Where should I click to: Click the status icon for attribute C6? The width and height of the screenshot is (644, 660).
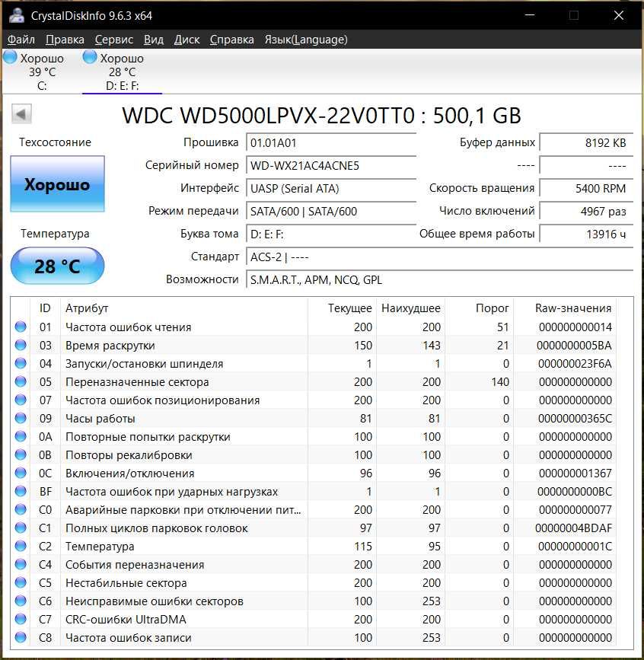pyautogui.click(x=21, y=601)
